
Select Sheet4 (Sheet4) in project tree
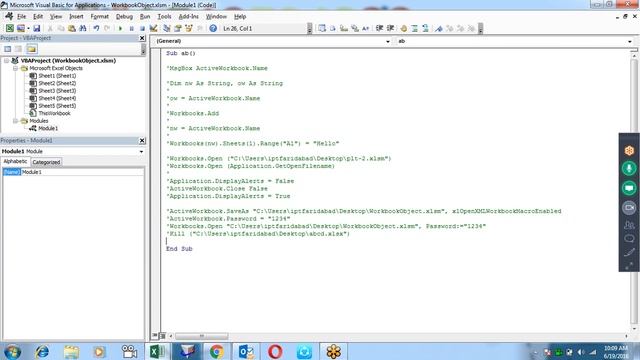click(57, 98)
